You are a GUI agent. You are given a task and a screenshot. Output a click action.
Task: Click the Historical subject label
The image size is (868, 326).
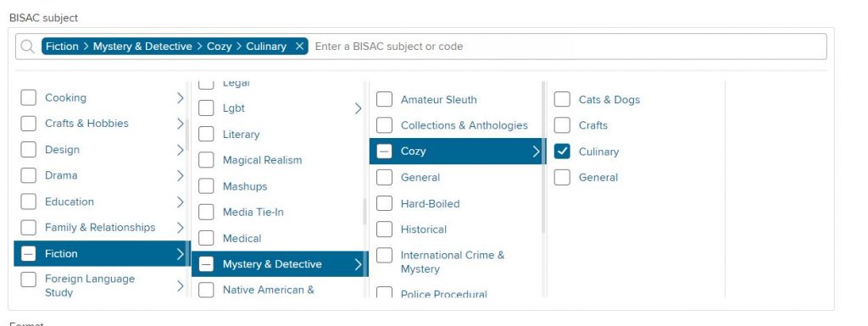coord(424,229)
